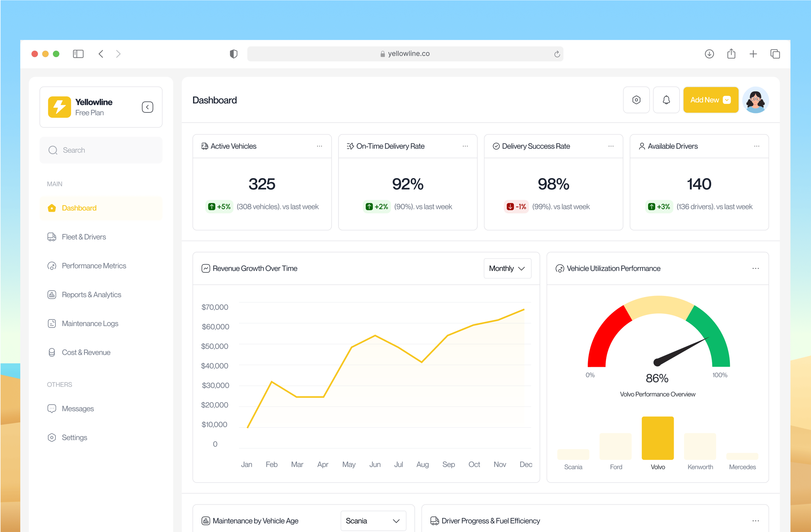This screenshot has height=532, width=811.
Task: Click the +2% change badge
Action: pyautogui.click(x=377, y=207)
